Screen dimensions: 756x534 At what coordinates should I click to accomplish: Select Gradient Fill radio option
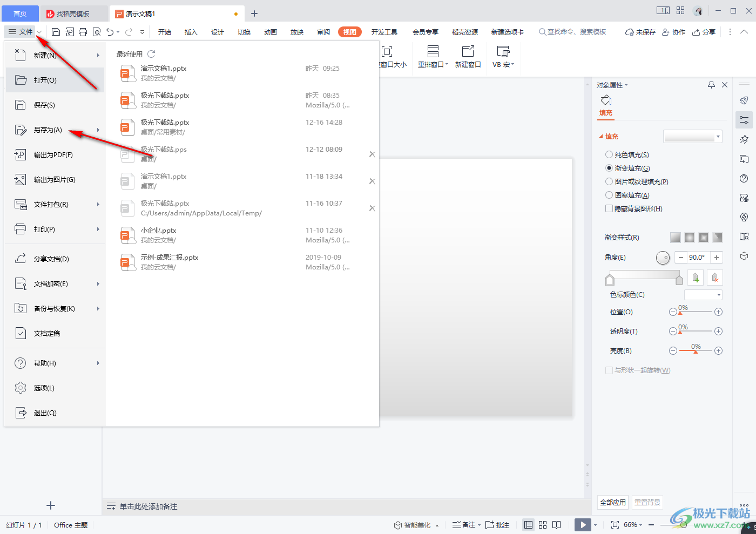tap(609, 168)
